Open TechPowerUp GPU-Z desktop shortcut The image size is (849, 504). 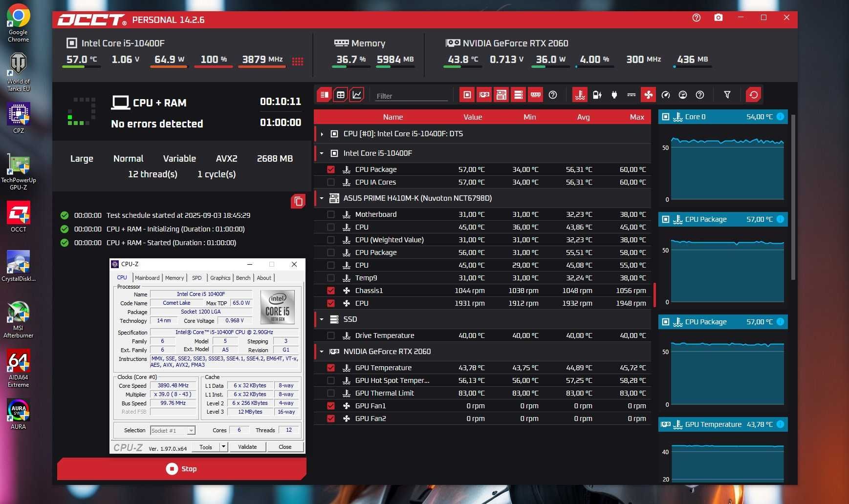[18, 172]
